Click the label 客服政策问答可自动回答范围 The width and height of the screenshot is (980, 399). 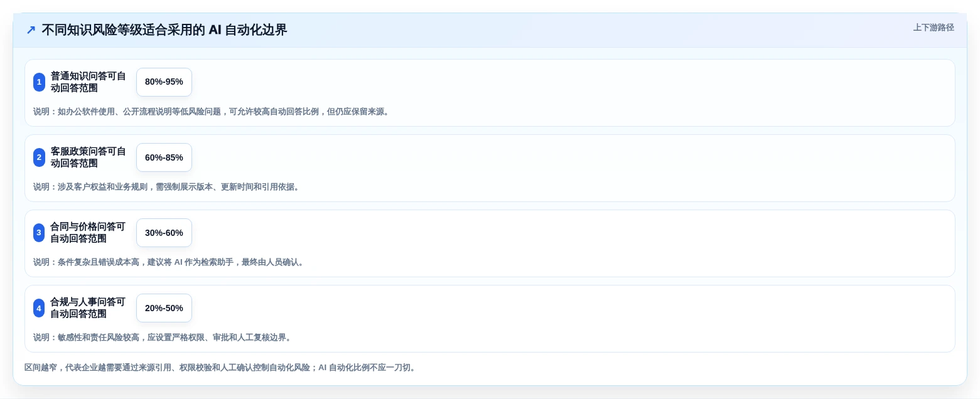point(89,157)
